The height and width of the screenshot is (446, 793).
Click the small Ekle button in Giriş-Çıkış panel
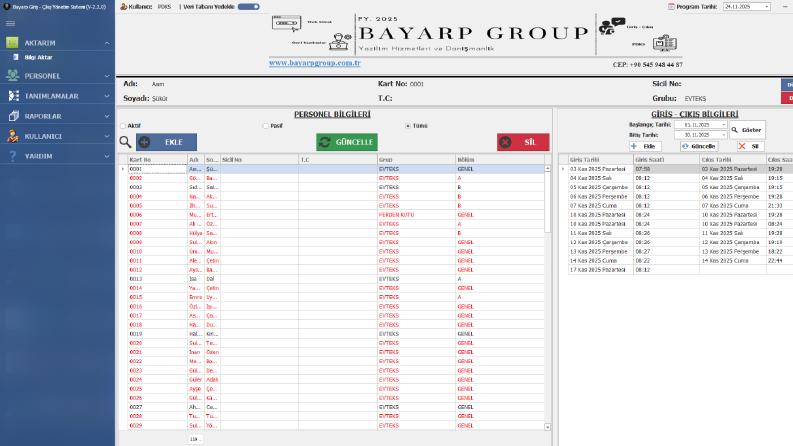click(645, 146)
